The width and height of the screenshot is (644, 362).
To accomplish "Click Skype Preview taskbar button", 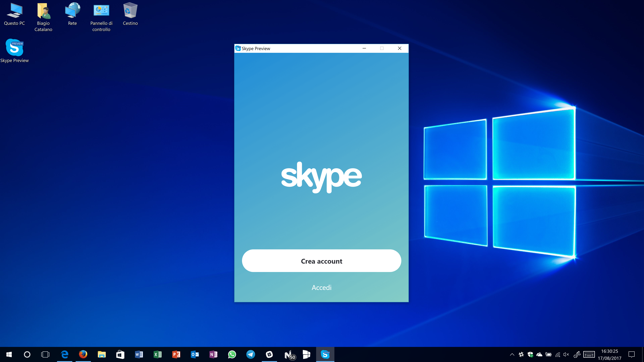I will pos(325,354).
